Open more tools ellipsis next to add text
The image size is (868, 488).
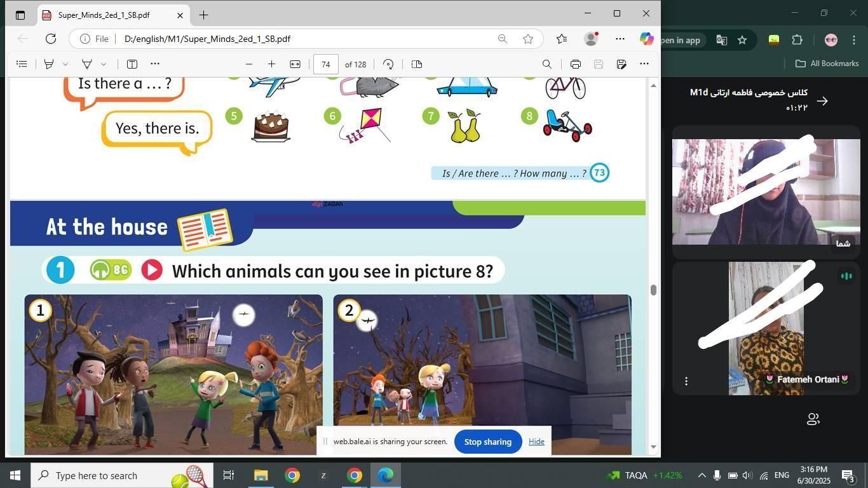click(155, 64)
